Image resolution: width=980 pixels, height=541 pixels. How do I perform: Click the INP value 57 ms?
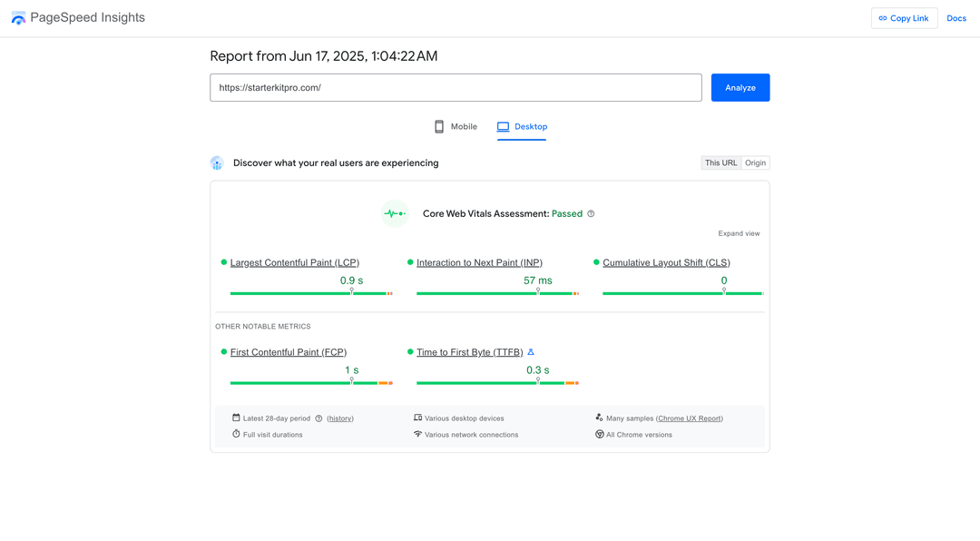537,280
